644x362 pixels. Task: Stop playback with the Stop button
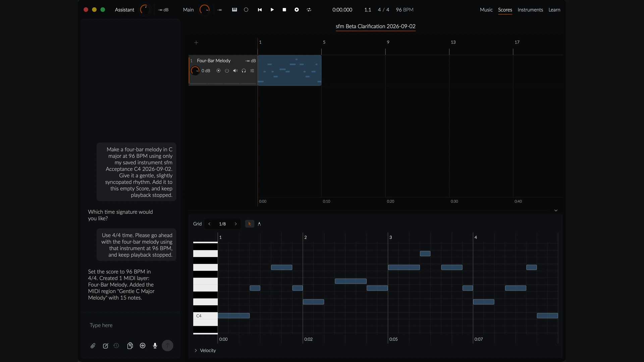(284, 10)
